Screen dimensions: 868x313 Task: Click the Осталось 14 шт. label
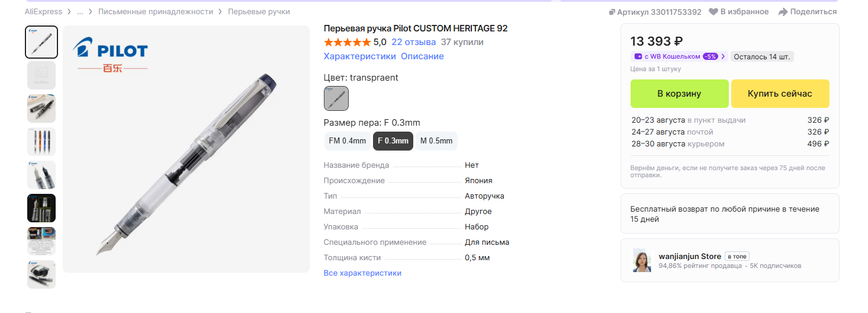[762, 57]
